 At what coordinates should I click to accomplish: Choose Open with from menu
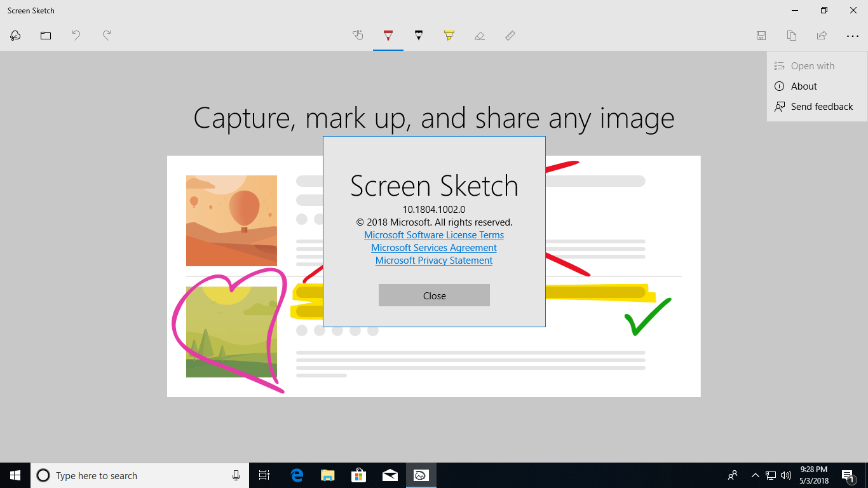coord(817,66)
